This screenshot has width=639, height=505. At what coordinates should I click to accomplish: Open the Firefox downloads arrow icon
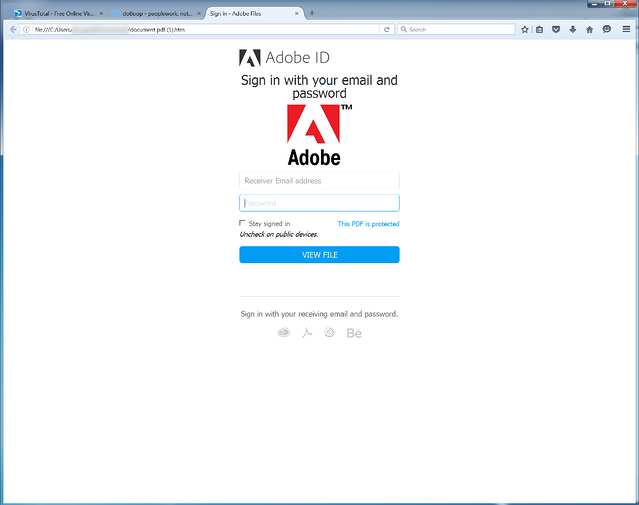coord(573,30)
